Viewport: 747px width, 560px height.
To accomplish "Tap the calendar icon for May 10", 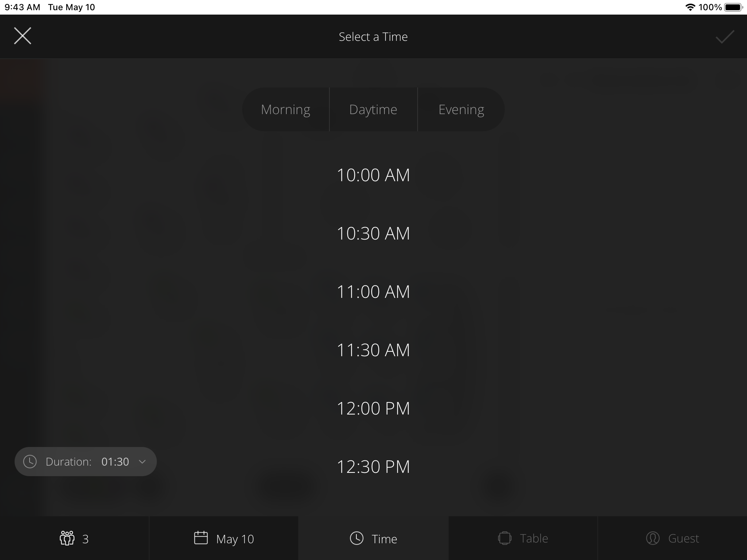I will (201, 538).
